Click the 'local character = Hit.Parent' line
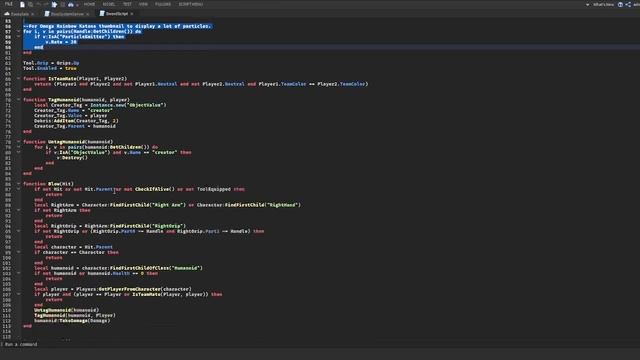 click(73, 247)
